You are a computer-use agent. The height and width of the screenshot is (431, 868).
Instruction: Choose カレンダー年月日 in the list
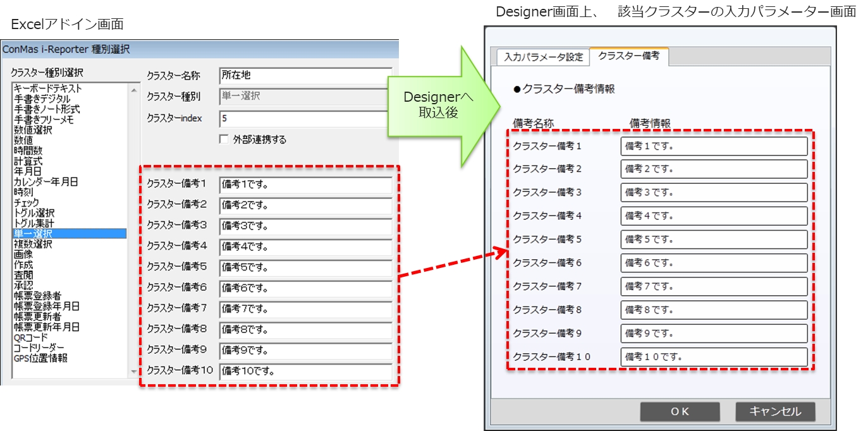point(46,182)
